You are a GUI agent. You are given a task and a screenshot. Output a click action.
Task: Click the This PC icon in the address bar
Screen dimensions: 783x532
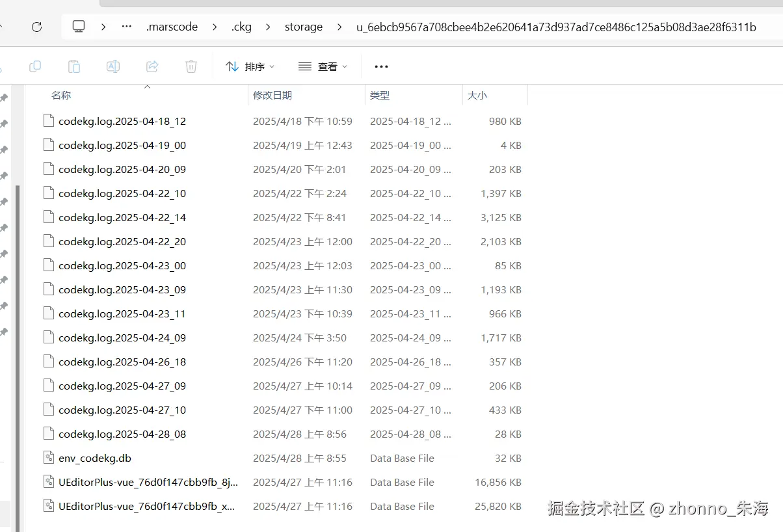[x=79, y=27]
